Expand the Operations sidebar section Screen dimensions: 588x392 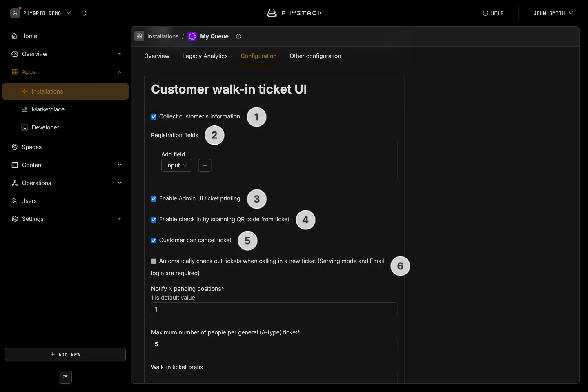point(120,183)
